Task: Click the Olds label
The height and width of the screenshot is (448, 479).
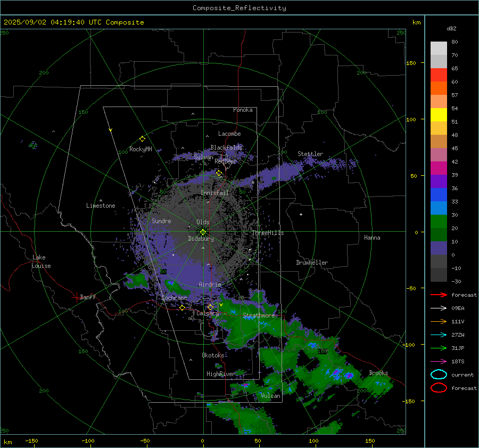Action: pos(203,222)
